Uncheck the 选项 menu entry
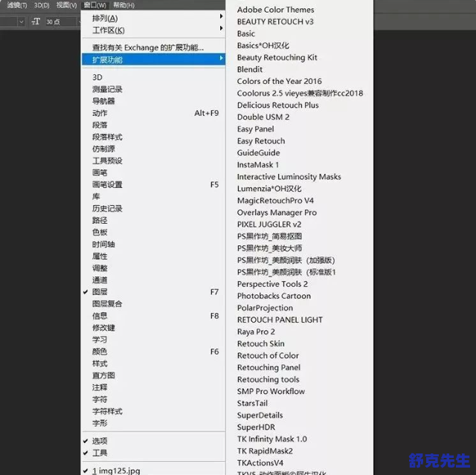This screenshot has height=475, width=476. coord(100,441)
